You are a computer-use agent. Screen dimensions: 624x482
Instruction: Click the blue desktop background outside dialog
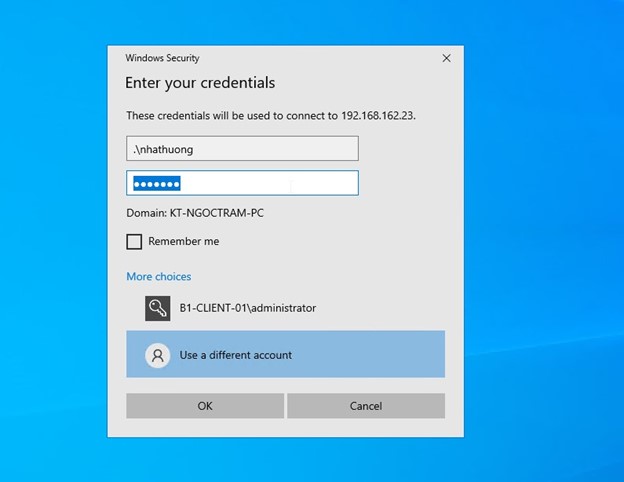click(540, 250)
